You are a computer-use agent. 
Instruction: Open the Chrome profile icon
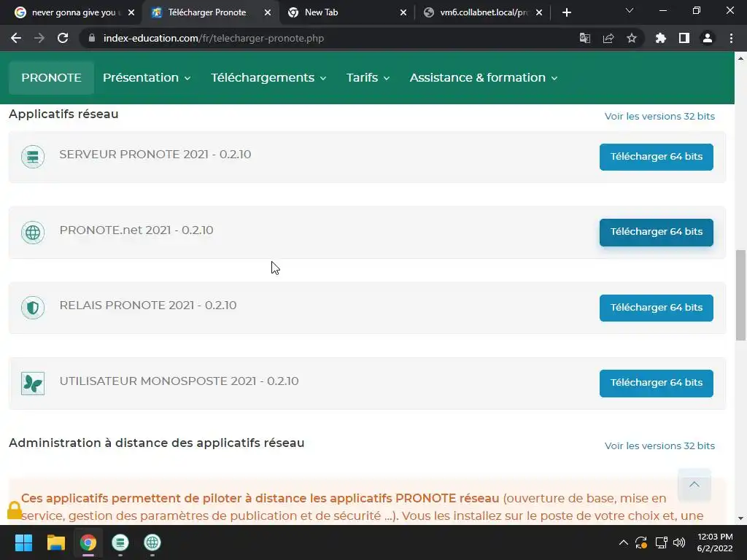[708, 38]
